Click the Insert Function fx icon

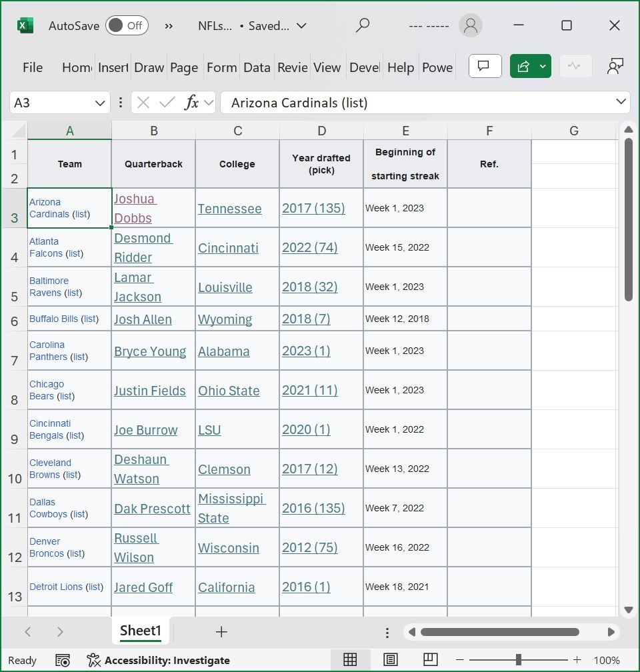coord(191,103)
